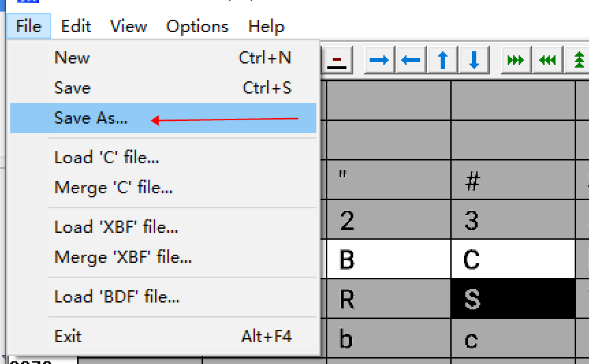Click the red minus toolbar button
The height and width of the screenshot is (364, 589).
tap(337, 60)
